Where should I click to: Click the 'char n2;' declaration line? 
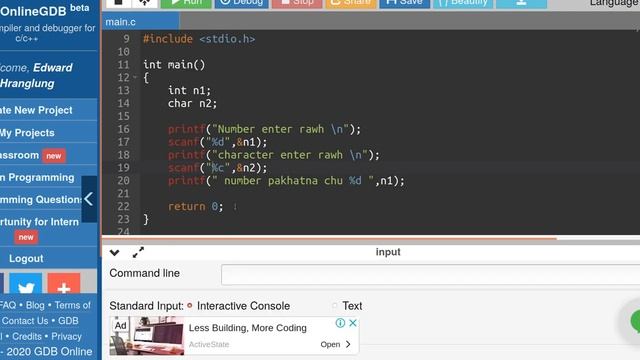(192, 103)
